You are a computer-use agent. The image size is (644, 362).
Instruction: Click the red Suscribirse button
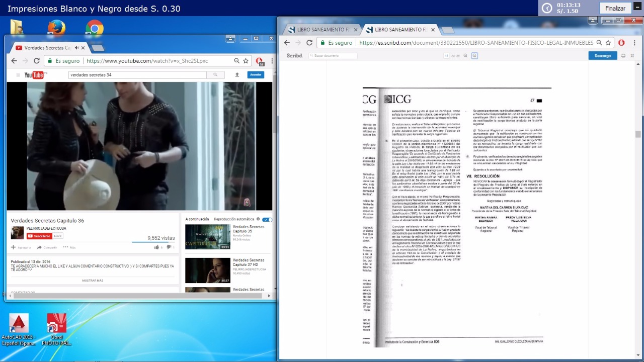39,236
